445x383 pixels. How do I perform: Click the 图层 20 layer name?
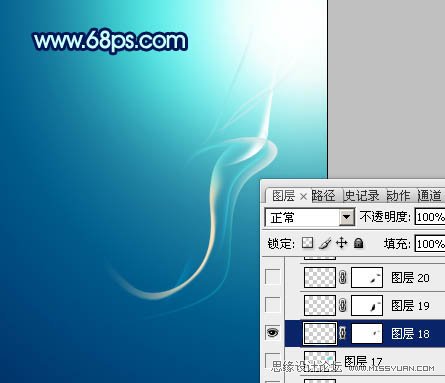pyautogui.click(x=410, y=278)
